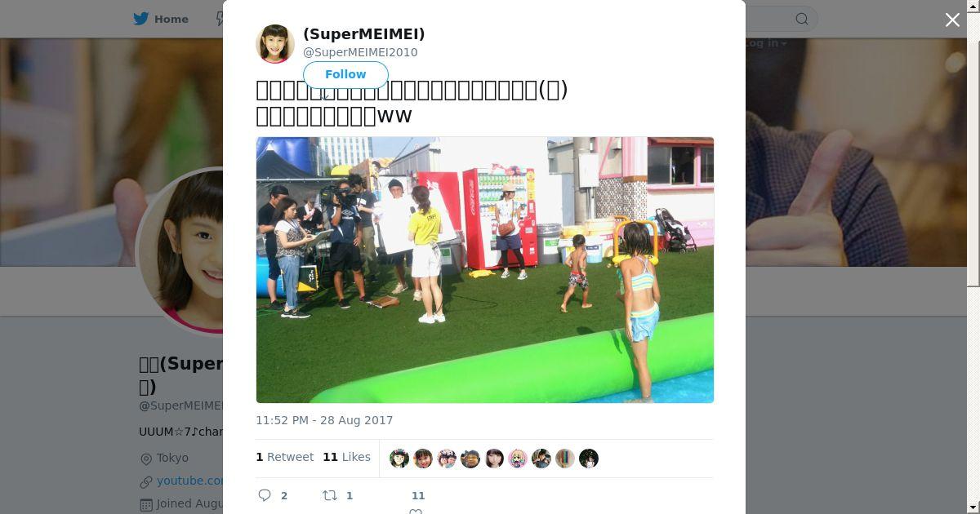Click the retweet arrows icon
This screenshot has width=980, height=514.
(x=330, y=495)
